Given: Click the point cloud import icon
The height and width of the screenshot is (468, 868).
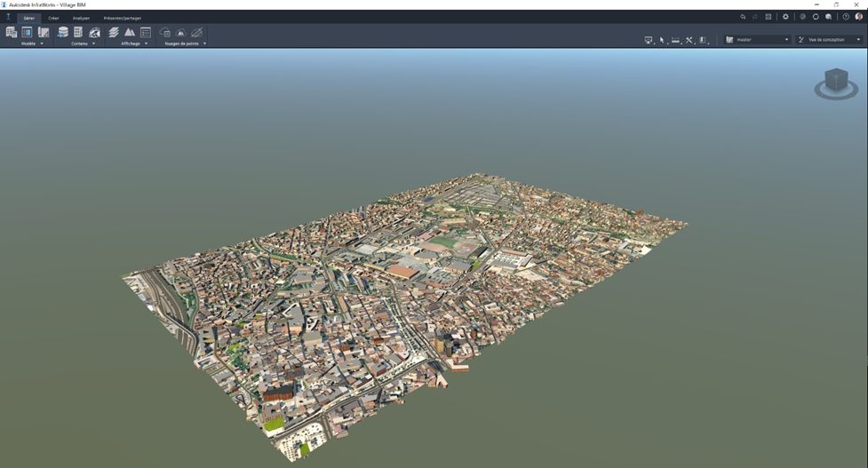Looking at the screenshot, I should click(x=164, y=32).
